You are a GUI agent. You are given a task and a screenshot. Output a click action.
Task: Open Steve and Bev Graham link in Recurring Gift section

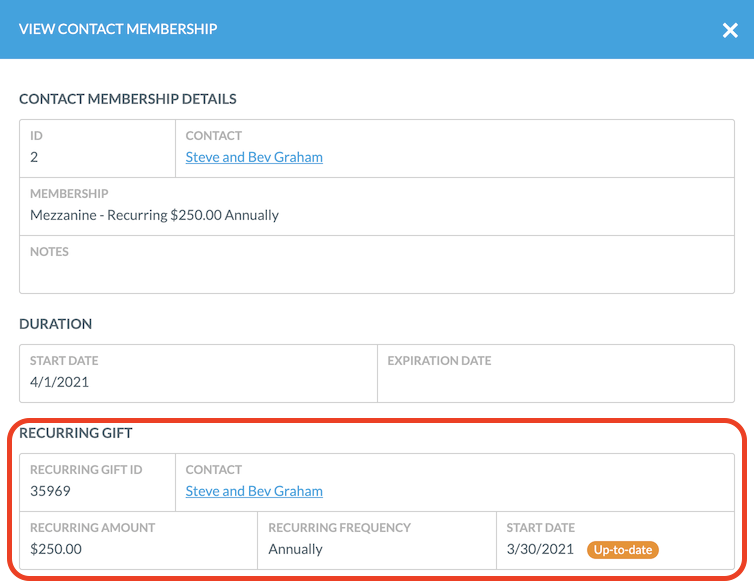[254, 491]
